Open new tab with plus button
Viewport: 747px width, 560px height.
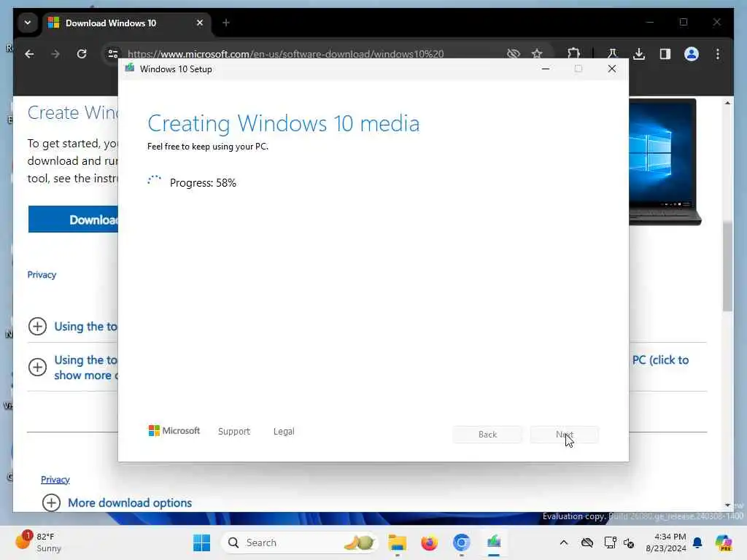click(226, 23)
